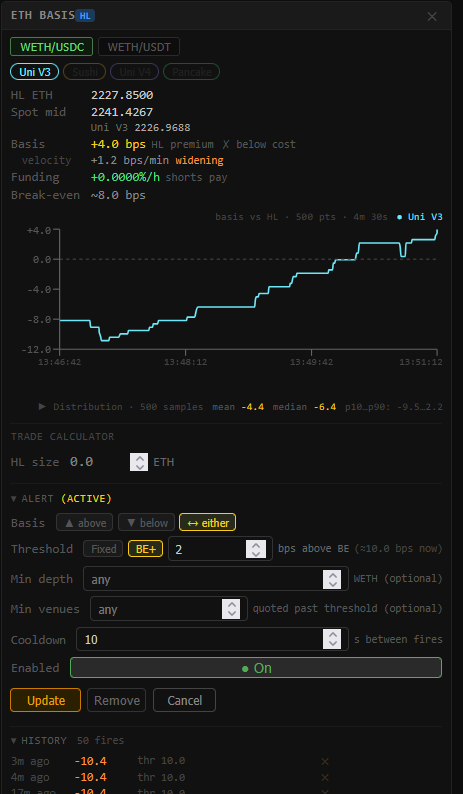
Task: Click the Min venues stepper arrows
Action: coord(231,609)
